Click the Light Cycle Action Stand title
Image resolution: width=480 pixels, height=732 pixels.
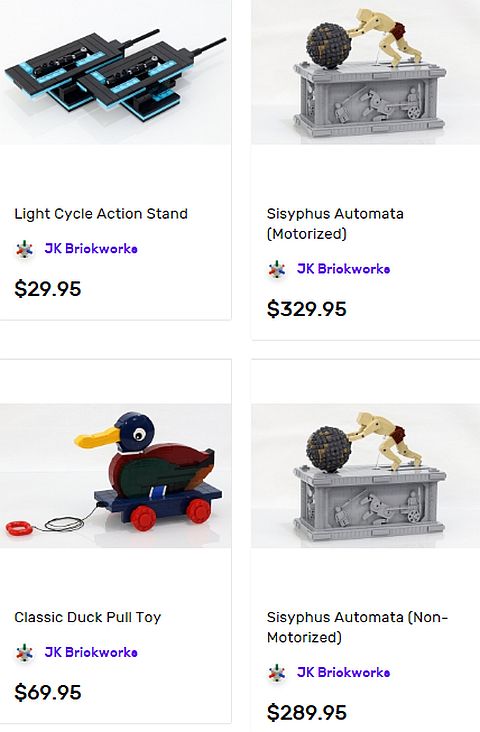tap(101, 214)
